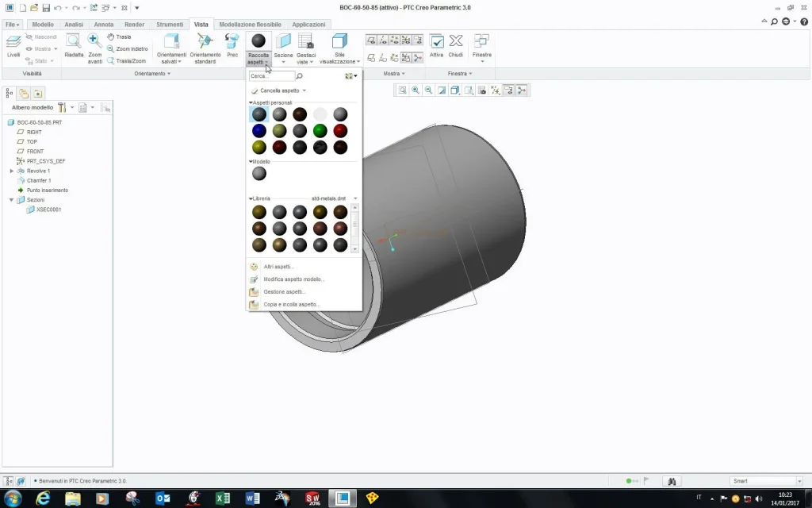Click repaint icon in graphics toolbar
This screenshot has width=812, height=508.
click(x=442, y=90)
